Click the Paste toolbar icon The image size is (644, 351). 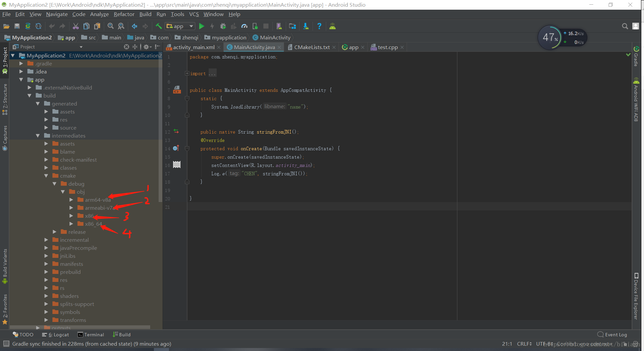pyautogui.click(x=97, y=26)
